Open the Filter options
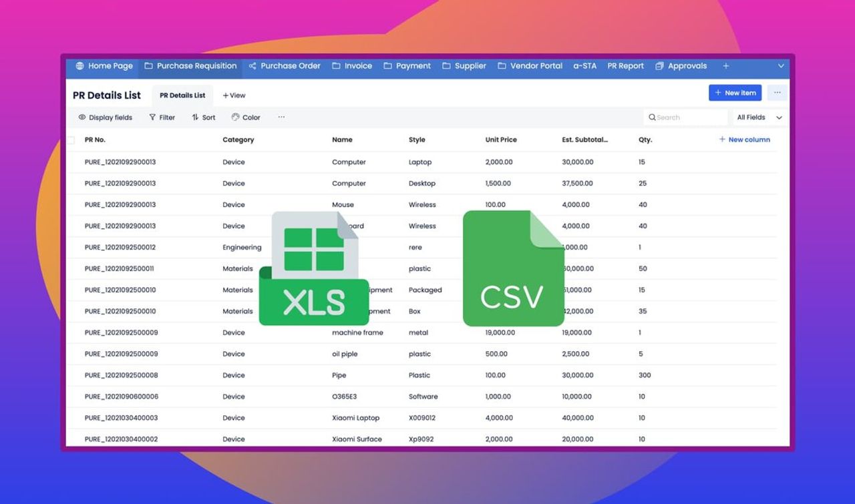The width and height of the screenshot is (855, 504). click(162, 117)
